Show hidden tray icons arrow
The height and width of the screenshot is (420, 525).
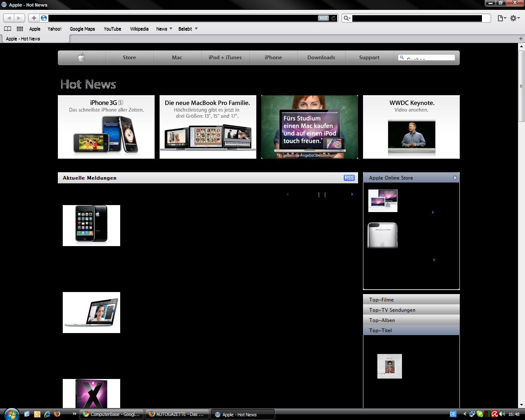point(465,414)
